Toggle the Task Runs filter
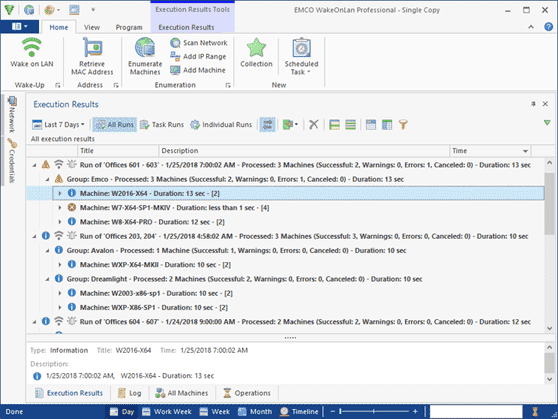Viewport: 558px width, 419px height. 162,125
